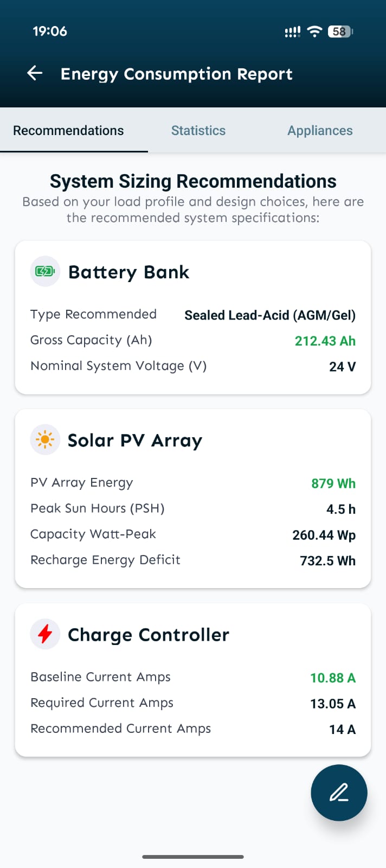Tap the Charge Controller lightning icon
The height and width of the screenshot is (868, 386).
(x=45, y=634)
